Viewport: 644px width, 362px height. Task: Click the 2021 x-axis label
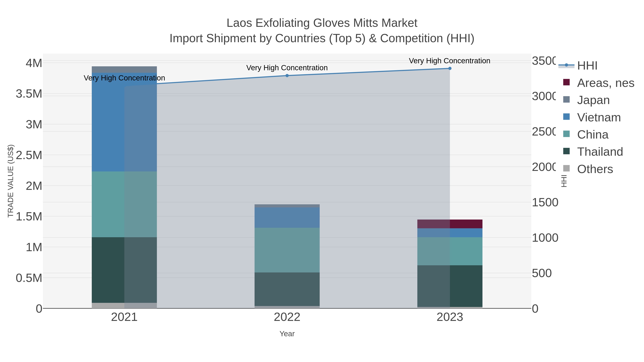pos(124,317)
